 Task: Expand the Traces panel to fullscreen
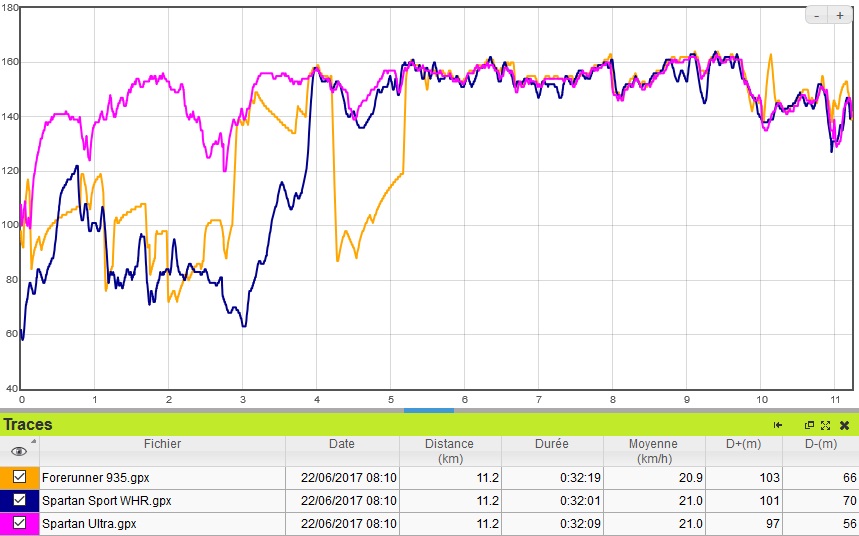(826, 425)
